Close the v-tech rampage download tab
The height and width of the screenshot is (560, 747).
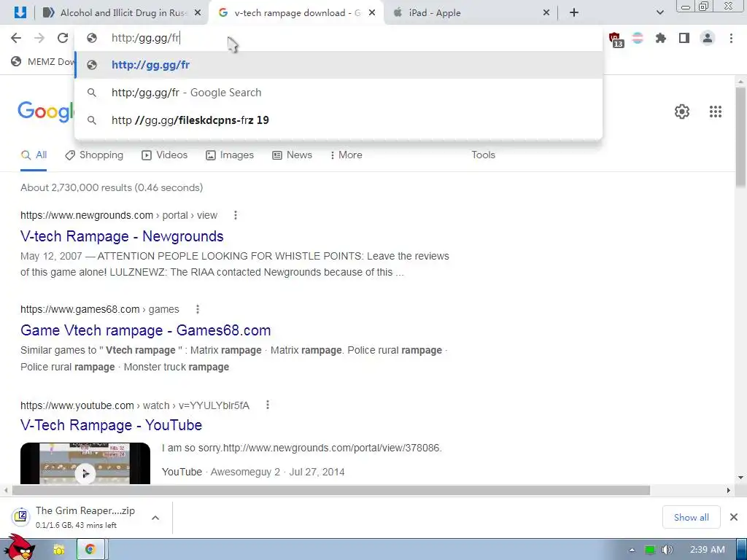click(x=372, y=13)
